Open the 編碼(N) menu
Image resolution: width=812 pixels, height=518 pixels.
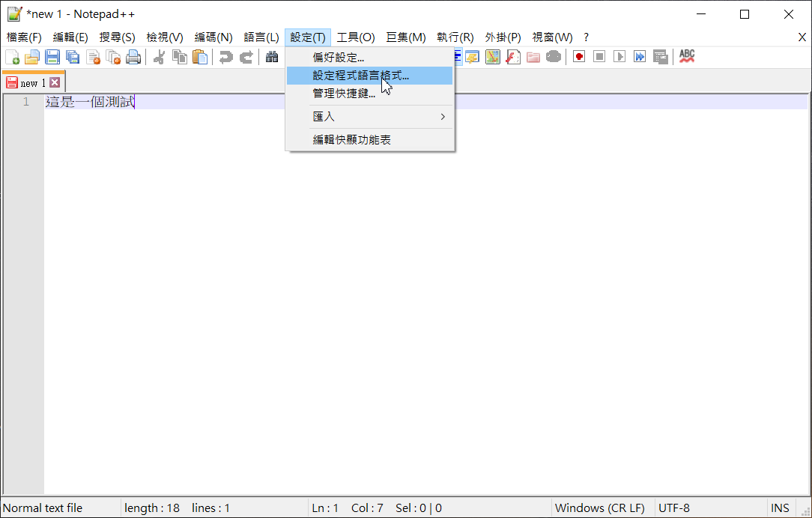point(213,37)
